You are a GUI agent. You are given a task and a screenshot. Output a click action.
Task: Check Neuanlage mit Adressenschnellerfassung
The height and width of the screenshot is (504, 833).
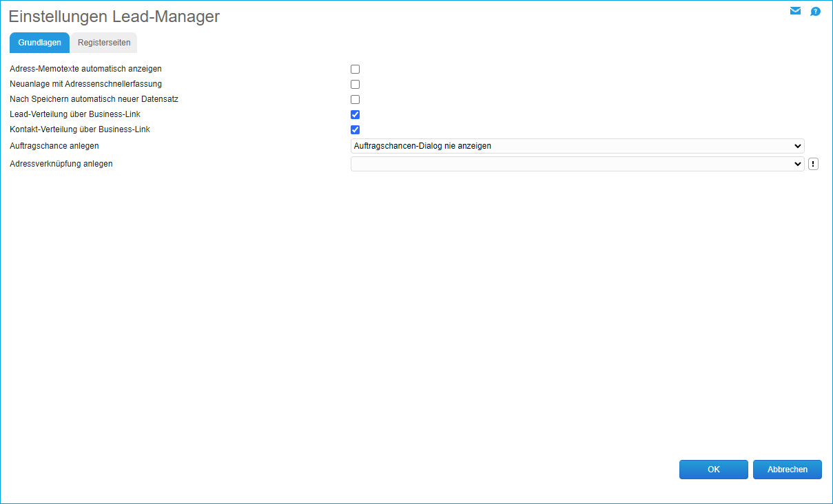pyautogui.click(x=355, y=84)
